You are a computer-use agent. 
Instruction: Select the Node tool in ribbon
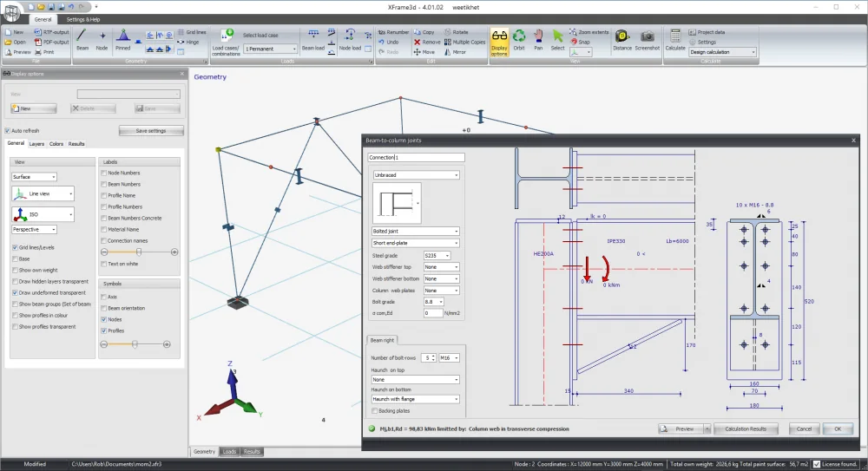[x=102, y=40]
